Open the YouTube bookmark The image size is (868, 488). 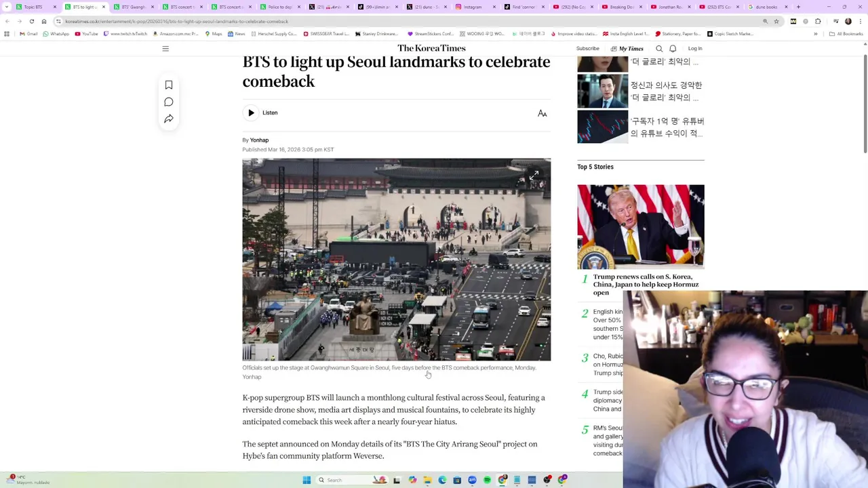coord(86,34)
